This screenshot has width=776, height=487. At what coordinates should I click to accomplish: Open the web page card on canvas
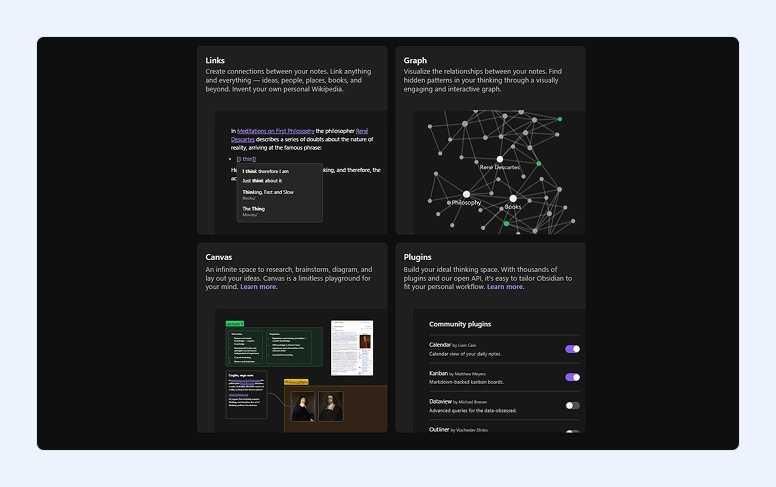point(352,348)
